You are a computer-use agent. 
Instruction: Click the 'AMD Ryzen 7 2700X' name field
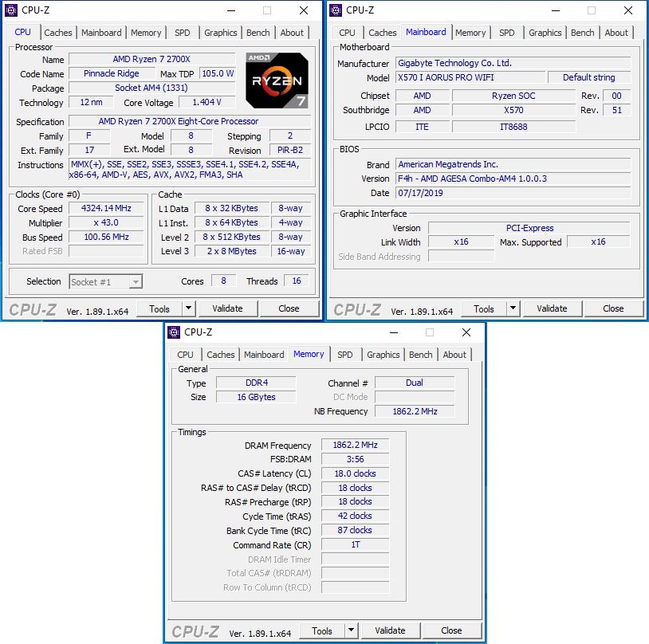click(x=151, y=59)
